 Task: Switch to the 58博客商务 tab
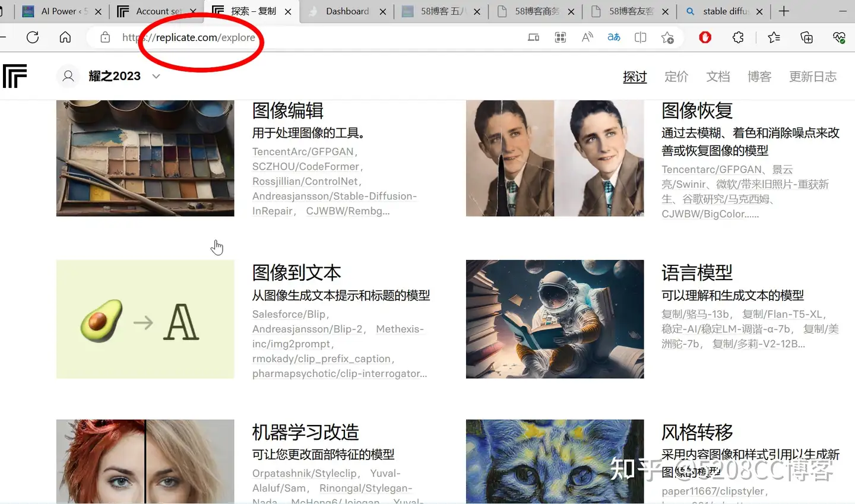[x=535, y=11]
